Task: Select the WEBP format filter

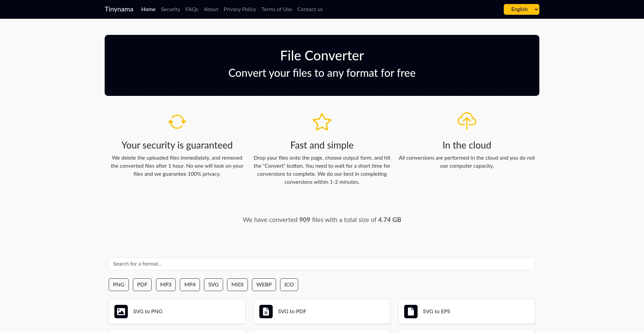Action: tap(264, 284)
